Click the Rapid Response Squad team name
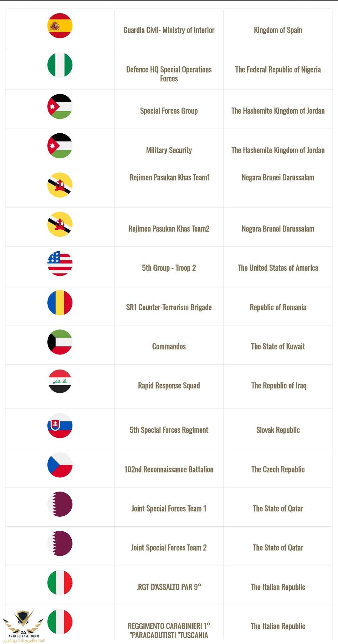 pos(169,386)
